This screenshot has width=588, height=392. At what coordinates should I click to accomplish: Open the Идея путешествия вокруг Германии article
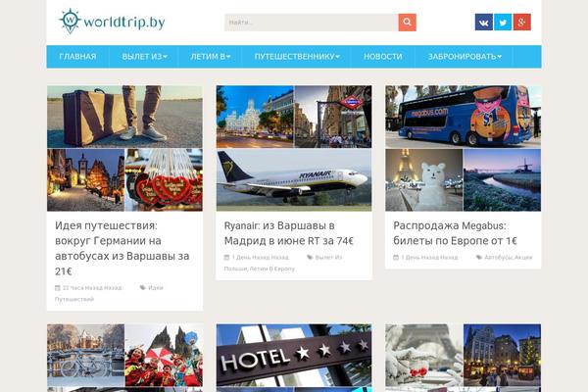tap(122, 248)
